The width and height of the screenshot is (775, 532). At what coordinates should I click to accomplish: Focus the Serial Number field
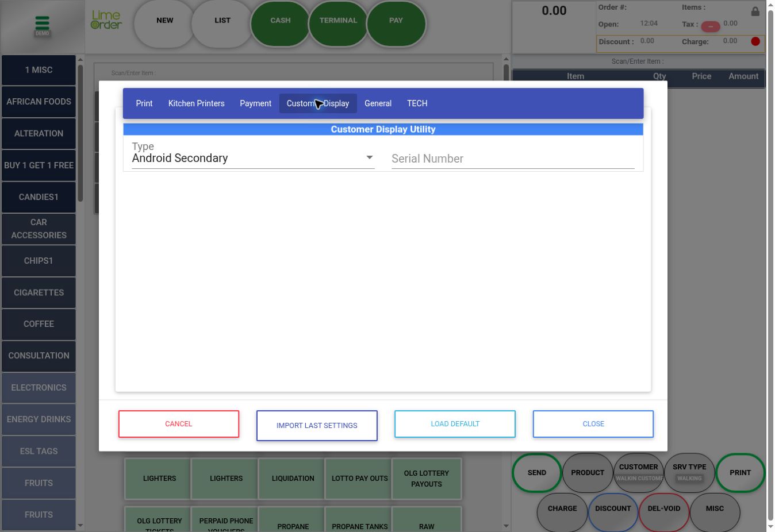513,159
